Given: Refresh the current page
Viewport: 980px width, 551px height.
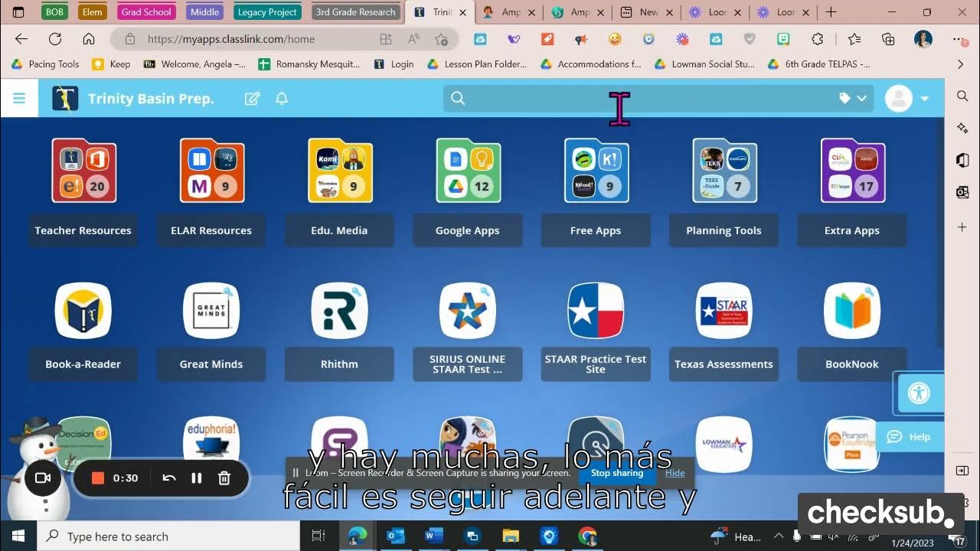Looking at the screenshot, I should [55, 39].
